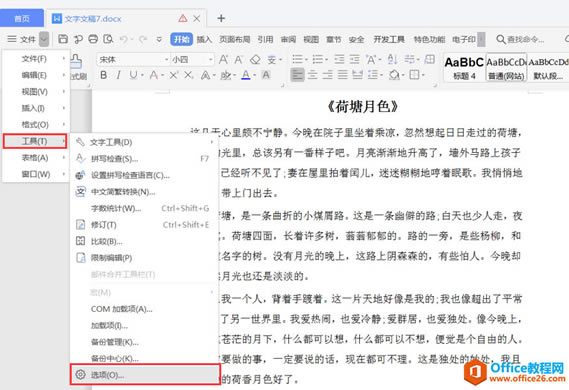The height and width of the screenshot is (390, 569).
Task: Select justify text alignment
Action: click(x=342, y=75)
